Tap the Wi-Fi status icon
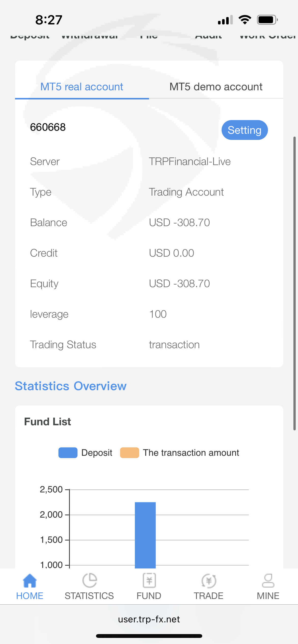298x644 pixels. coord(245,20)
